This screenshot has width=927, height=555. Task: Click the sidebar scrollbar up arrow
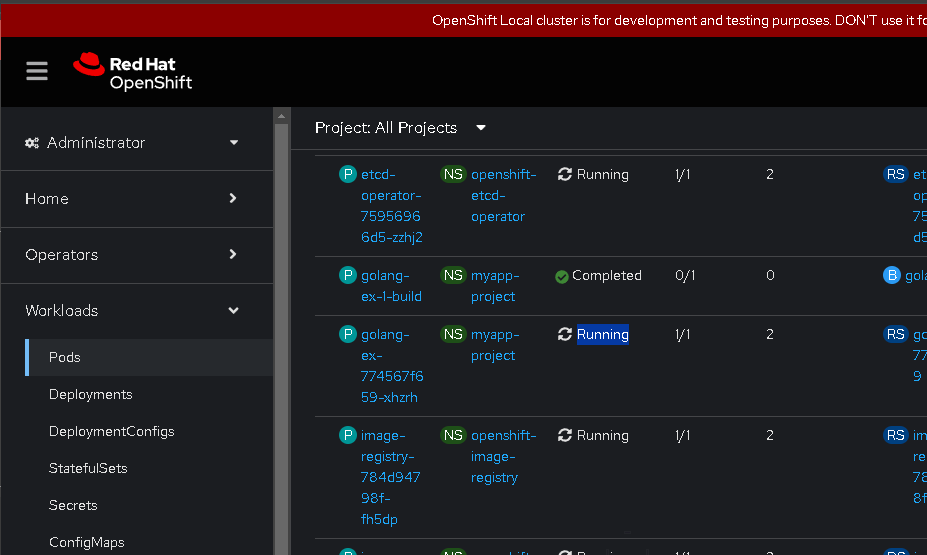click(281, 116)
